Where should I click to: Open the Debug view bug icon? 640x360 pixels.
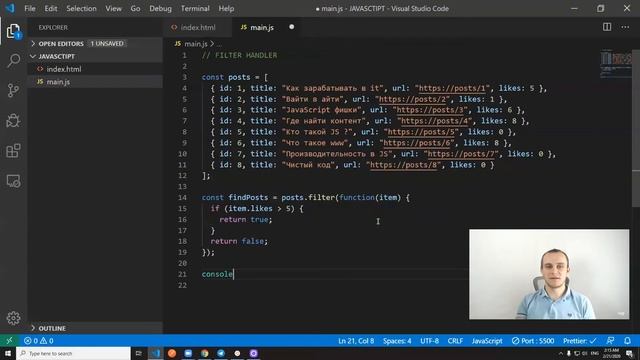pyautogui.click(x=13, y=120)
